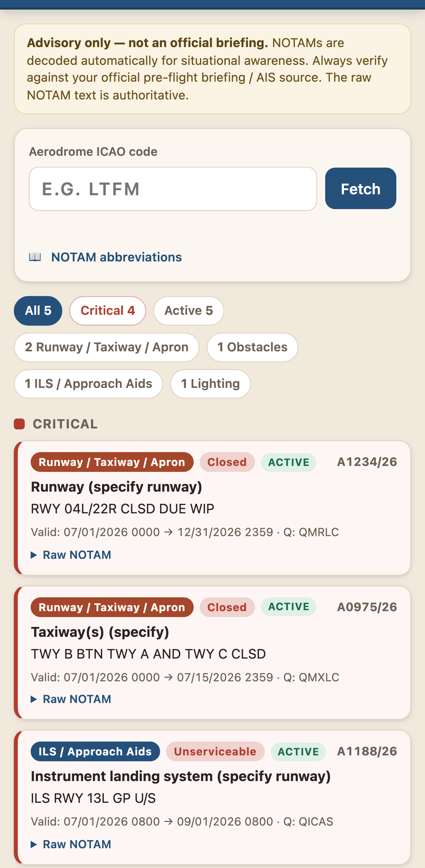Filter by 1 Lighting category

pos(210,384)
